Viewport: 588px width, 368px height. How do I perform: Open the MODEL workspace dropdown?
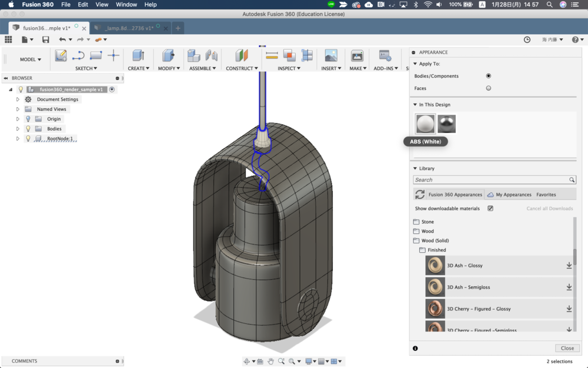(x=31, y=59)
